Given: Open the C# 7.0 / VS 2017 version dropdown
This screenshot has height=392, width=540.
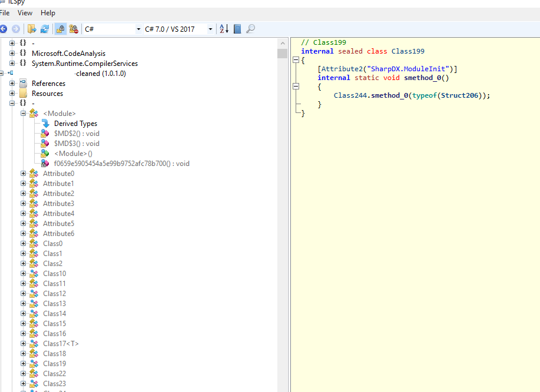Looking at the screenshot, I should click(x=210, y=28).
